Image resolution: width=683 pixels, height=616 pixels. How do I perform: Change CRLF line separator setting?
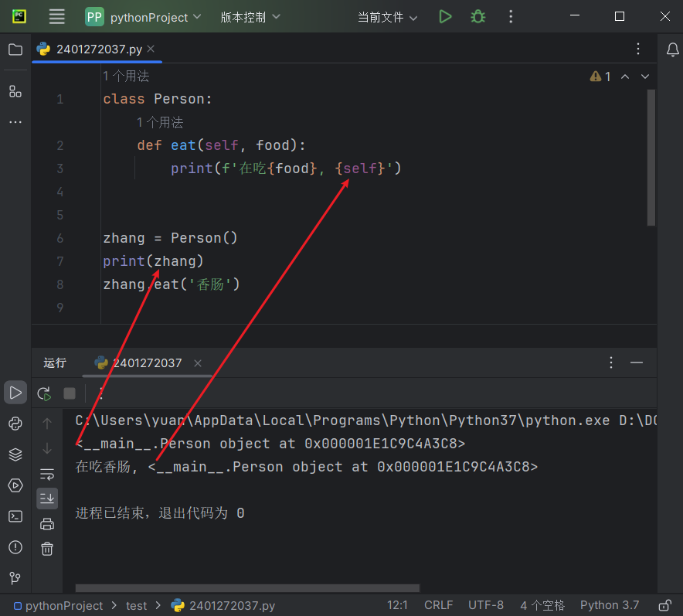[438, 605]
